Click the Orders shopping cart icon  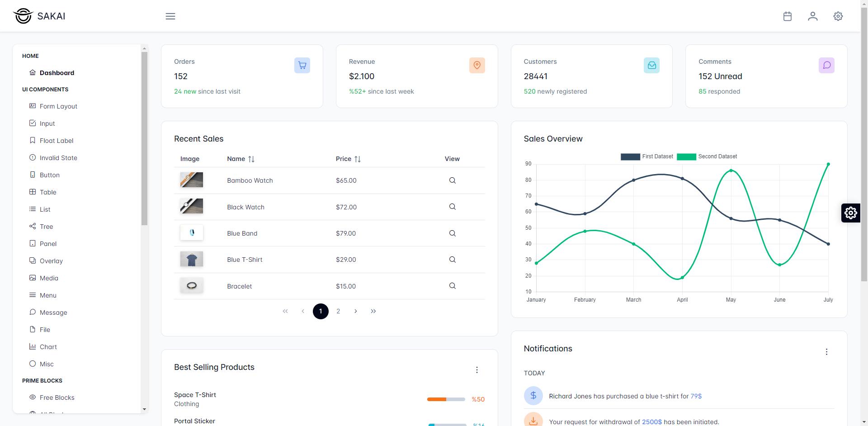click(302, 65)
